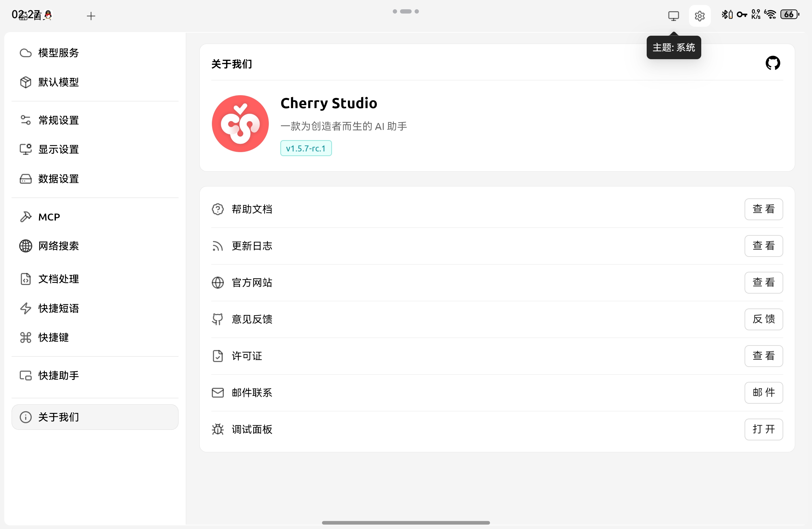Image resolution: width=812 pixels, height=529 pixels.
Task: Click the 反馈 button for 意见反馈
Action: (763, 319)
